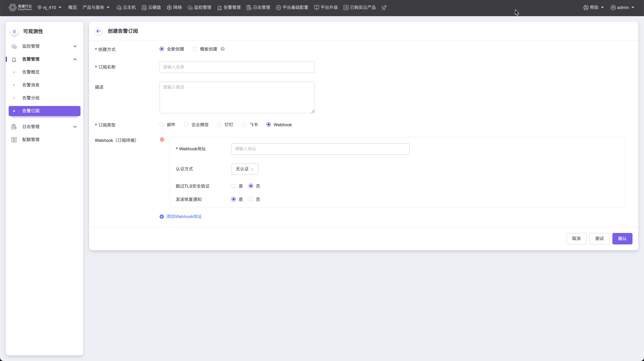Set 跳过TLS安全验证 to 是

pyautogui.click(x=233, y=186)
